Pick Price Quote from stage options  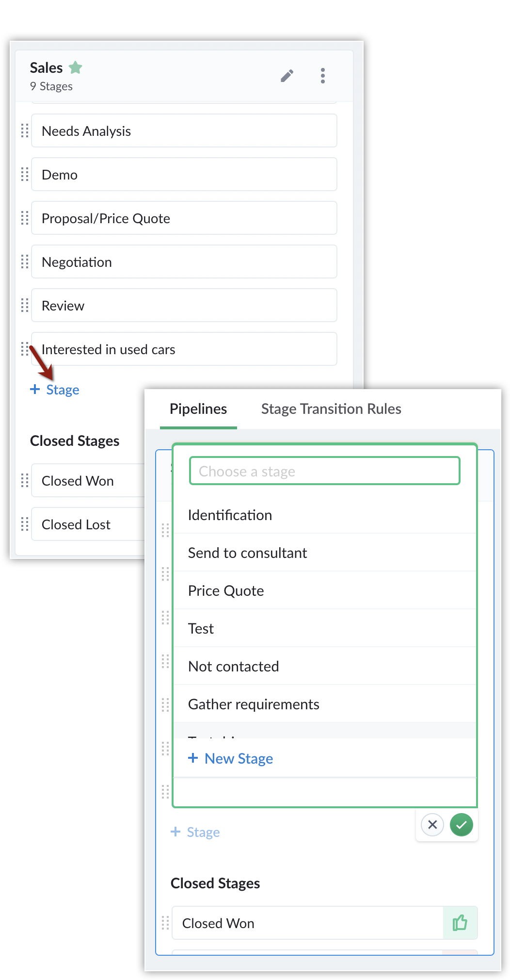226,591
